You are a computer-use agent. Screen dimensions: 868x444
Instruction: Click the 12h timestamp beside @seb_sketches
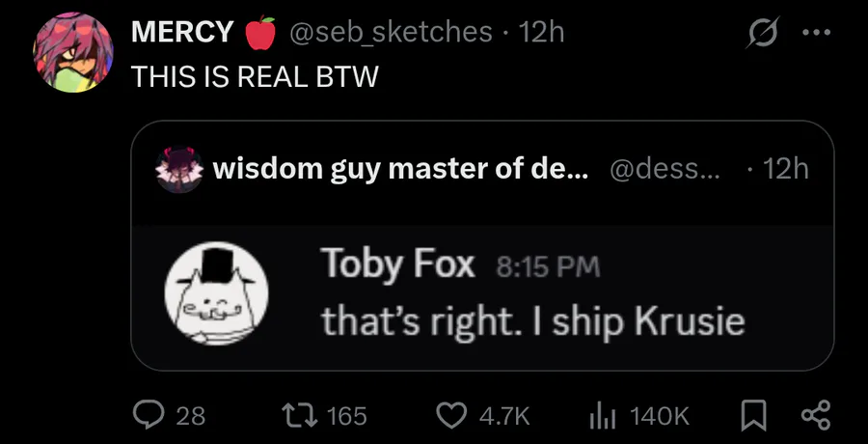[541, 32]
